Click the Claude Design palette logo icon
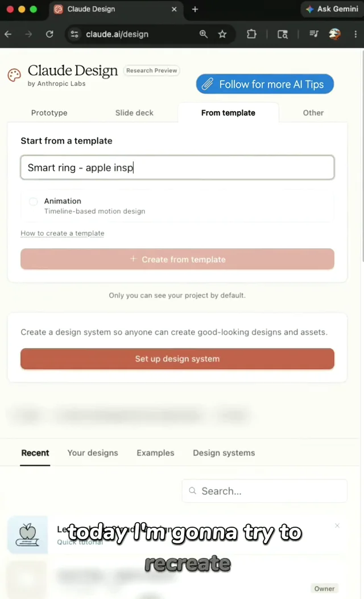The image size is (364, 599). (14, 75)
